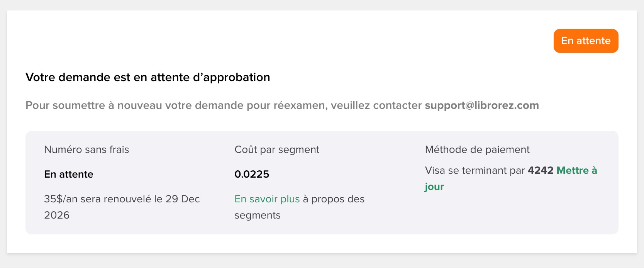The image size is (644, 268).
Task: Select the "Coût par segment" label
Action: 277,149
